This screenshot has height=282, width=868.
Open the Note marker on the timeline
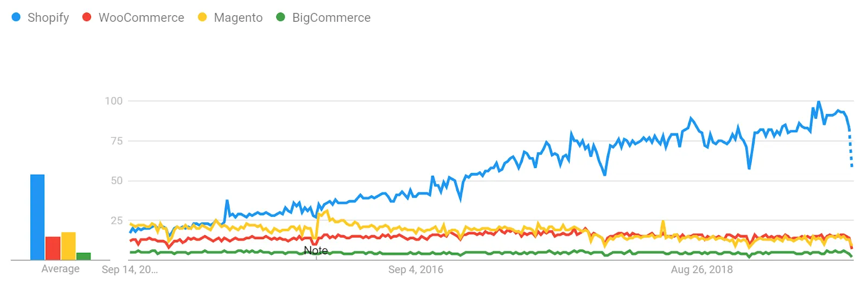click(x=316, y=251)
